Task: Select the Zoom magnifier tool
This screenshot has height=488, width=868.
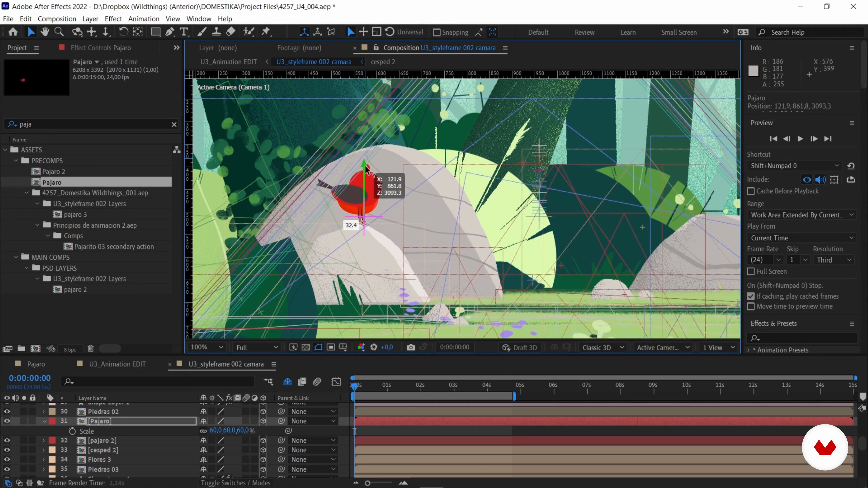Action: (59, 32)
